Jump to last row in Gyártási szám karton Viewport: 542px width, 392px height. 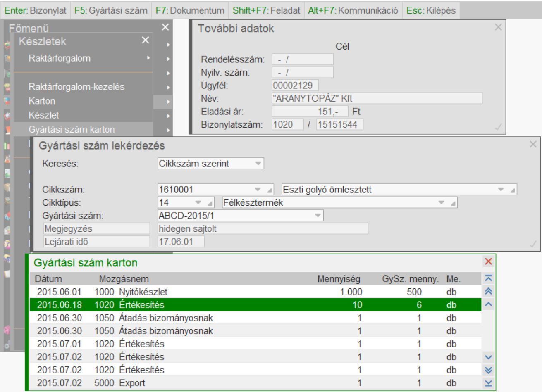[x=488, y=383]
